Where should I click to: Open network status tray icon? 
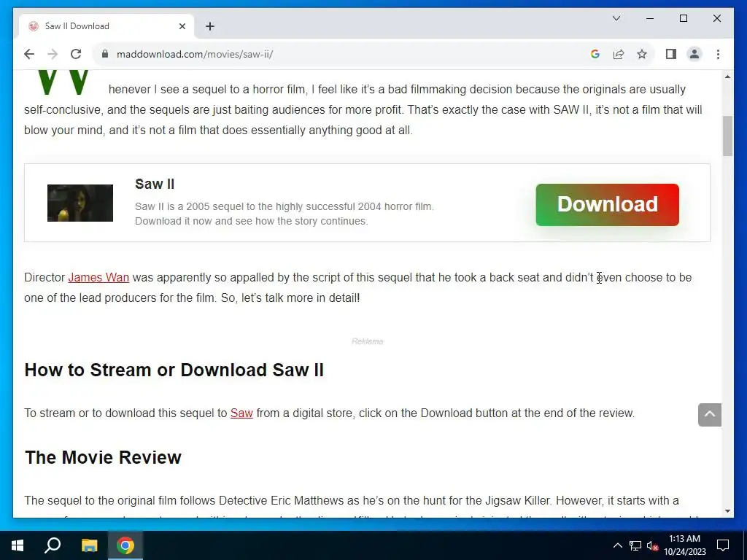click(635, 545)
